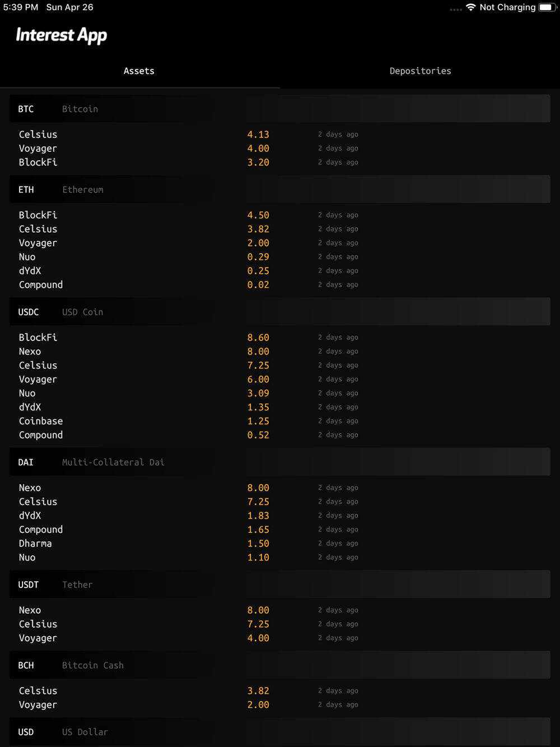Open the ETH Ethereum section header

click(x=280, y=189)
